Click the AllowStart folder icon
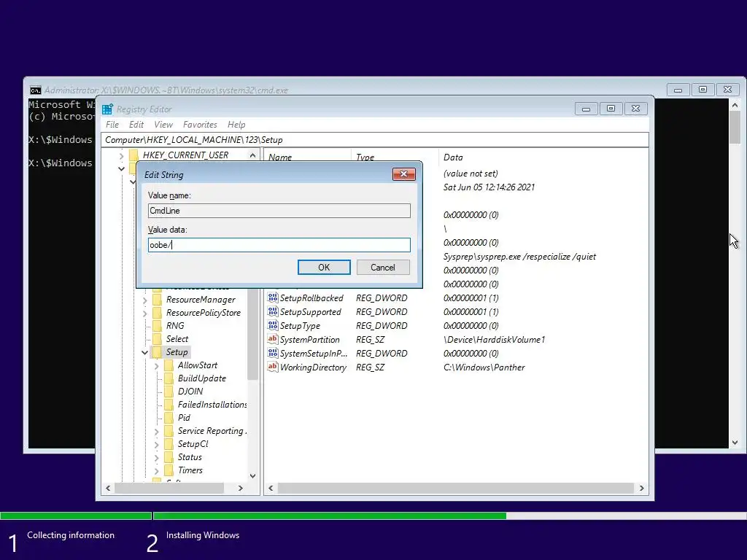747x560 pixels. coord(169,365)
